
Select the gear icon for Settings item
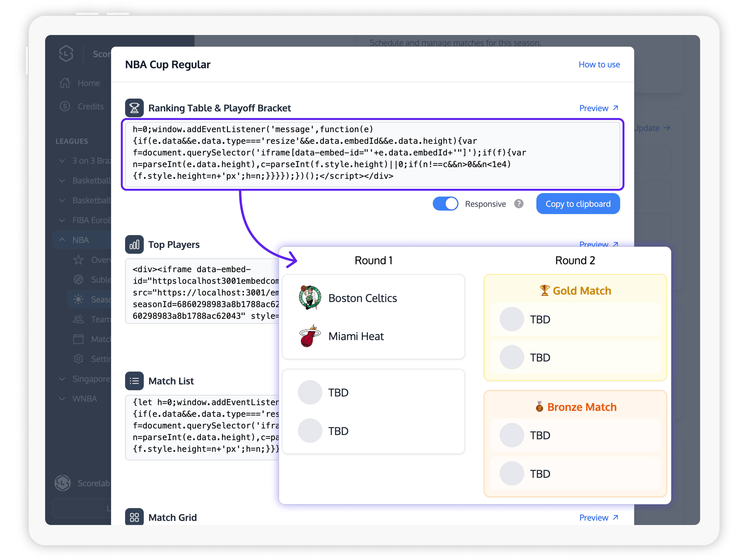(78, 359)
